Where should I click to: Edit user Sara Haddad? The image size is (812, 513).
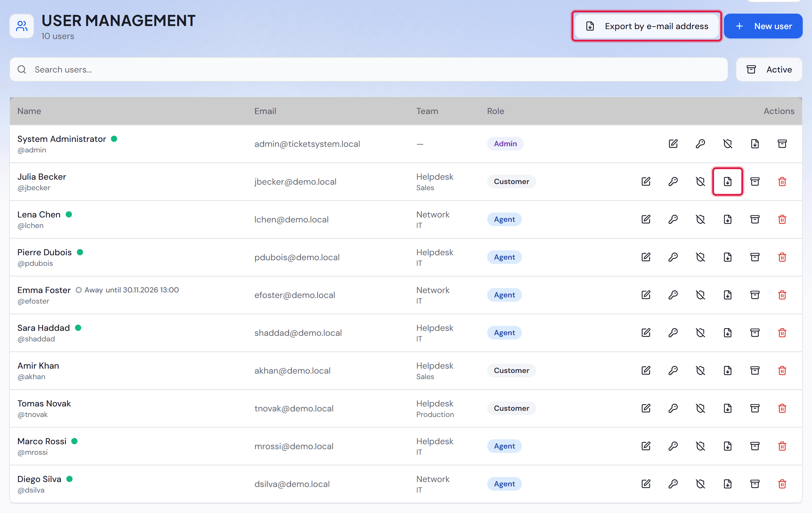point(646,333)
